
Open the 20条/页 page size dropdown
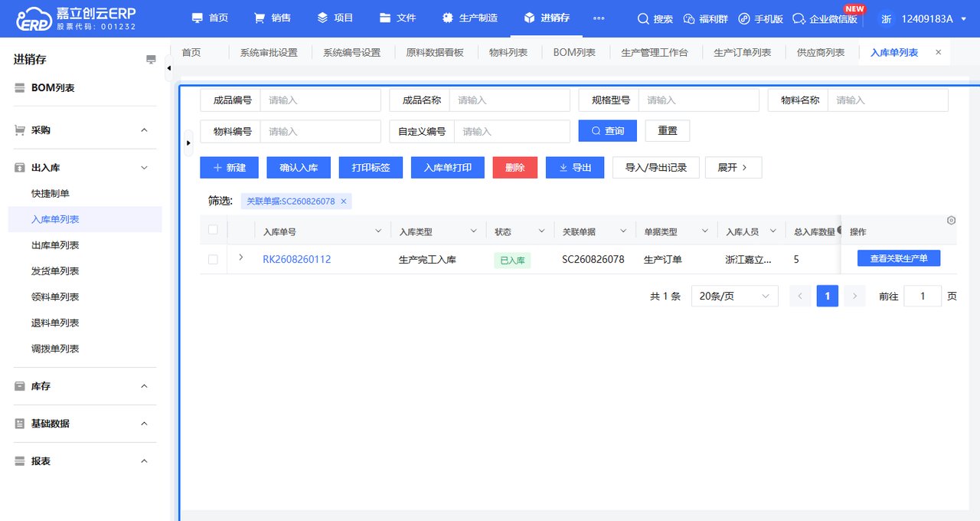pyautogui.click(x=734, y=297)
